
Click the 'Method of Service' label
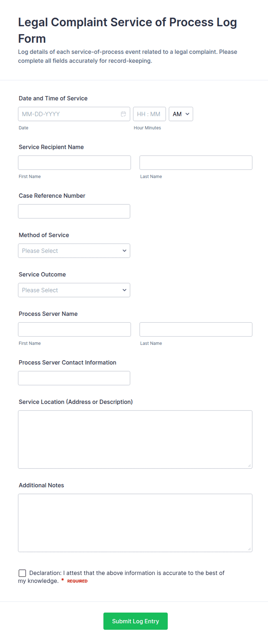pyautogui.click(x=44, y=235)
